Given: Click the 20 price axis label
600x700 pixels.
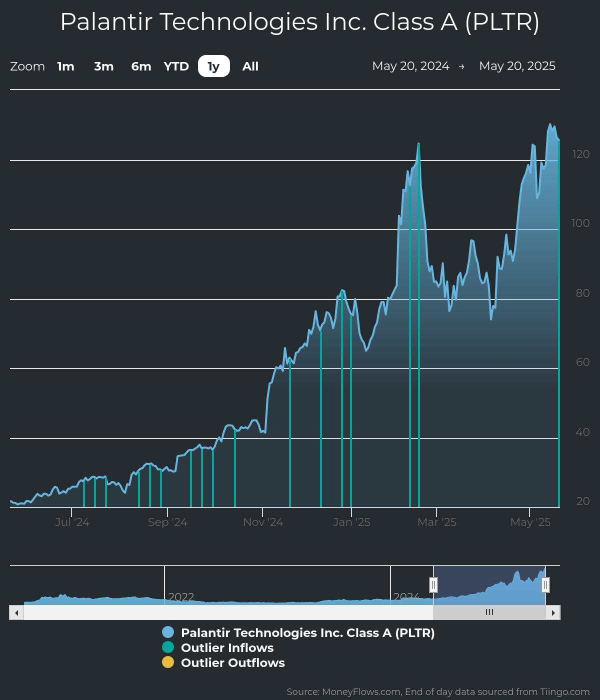Looking at the screenshot, I should point(582,501).
